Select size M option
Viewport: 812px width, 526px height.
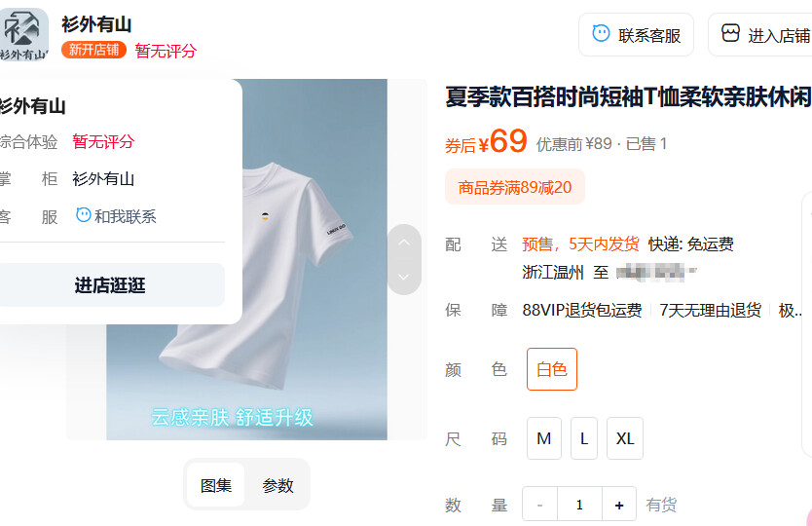[543, 438]
